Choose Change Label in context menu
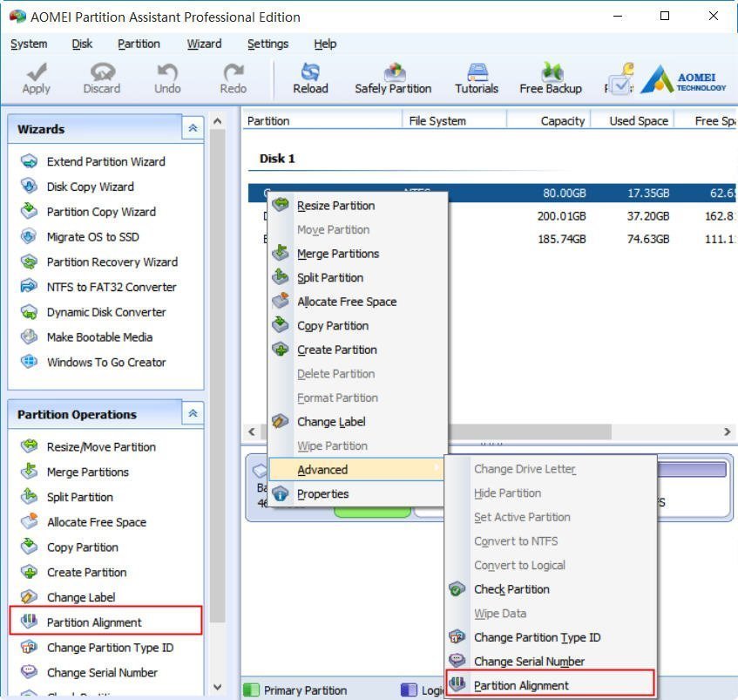This screenshot has height=700, width=738. [358, 422]
